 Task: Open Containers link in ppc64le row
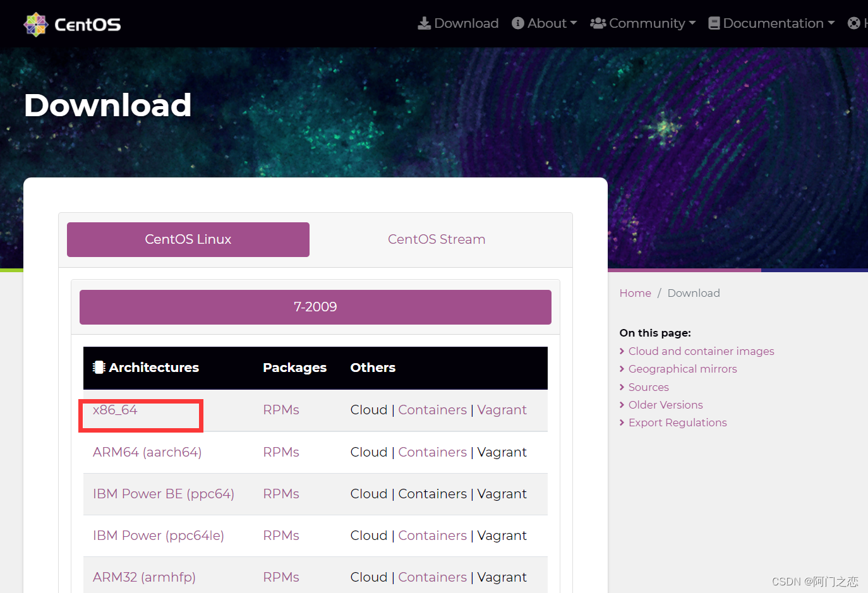click(433, 536)
